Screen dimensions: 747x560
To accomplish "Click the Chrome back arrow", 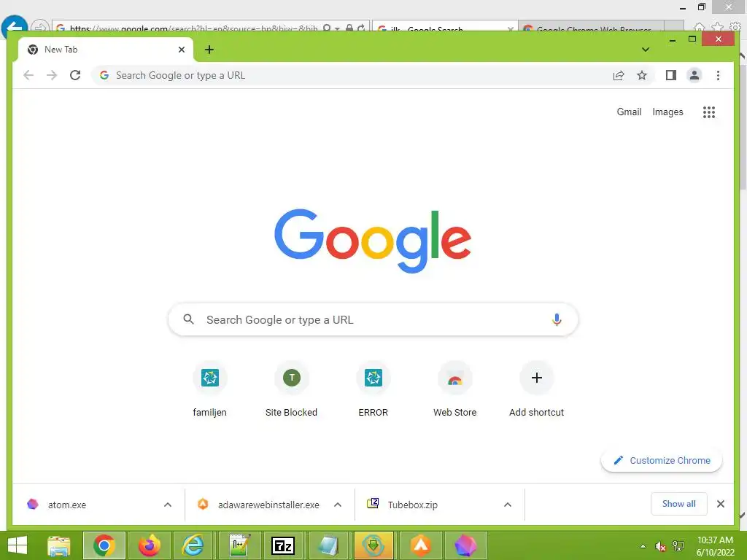I will (28, 75).
